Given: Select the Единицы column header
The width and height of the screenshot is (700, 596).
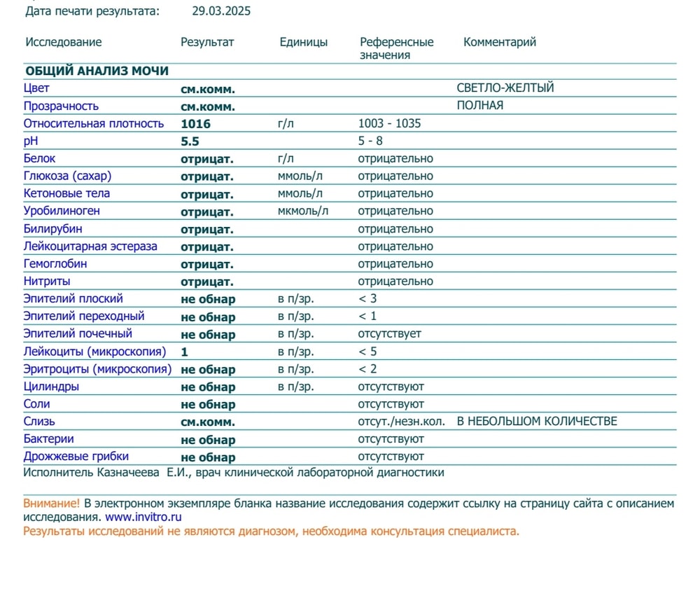Looking at the screenshot, I should (x=303, y=42).
